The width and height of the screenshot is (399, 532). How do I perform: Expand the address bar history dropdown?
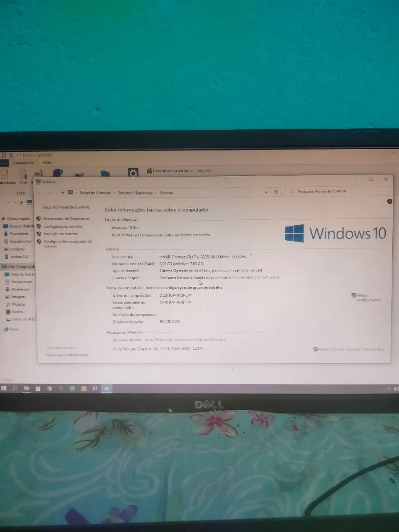pyautogui.click(x=266, y=192)
